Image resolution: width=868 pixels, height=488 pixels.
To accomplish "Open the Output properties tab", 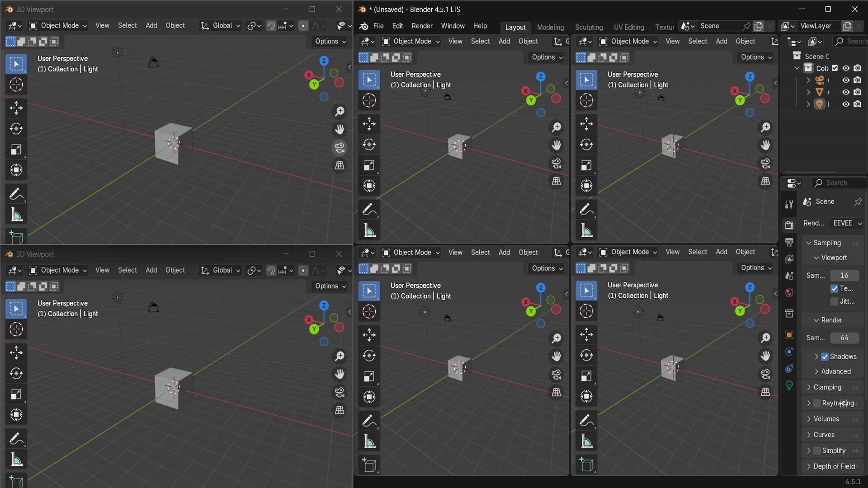I will 789,242.
